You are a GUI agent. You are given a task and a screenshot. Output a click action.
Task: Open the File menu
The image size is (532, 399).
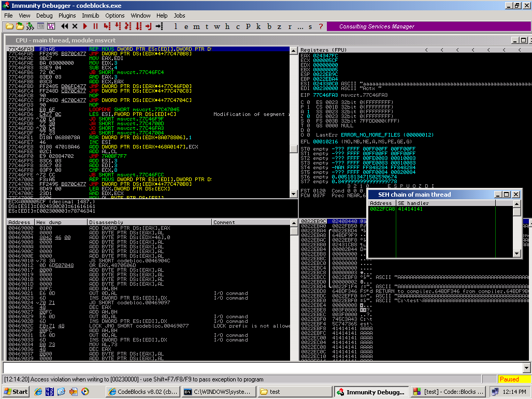click(x=8, y=16)
